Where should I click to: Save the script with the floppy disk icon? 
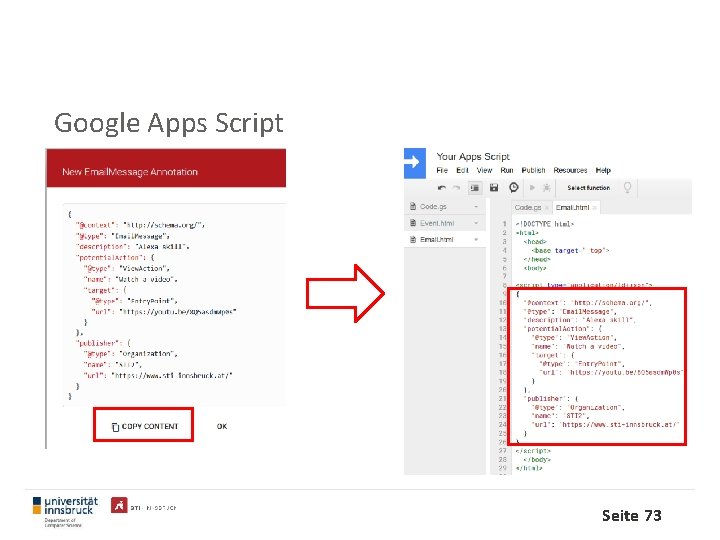(494, 187)
